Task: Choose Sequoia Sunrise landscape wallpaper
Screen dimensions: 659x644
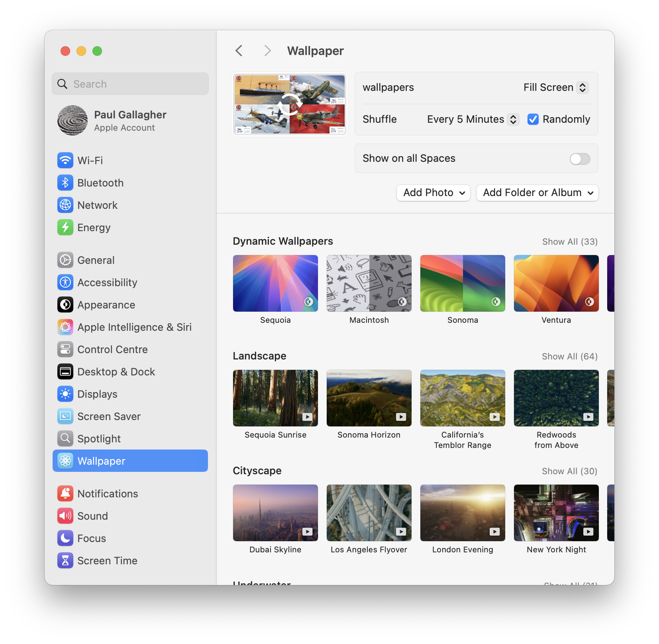Action: (x=275, y=398)
